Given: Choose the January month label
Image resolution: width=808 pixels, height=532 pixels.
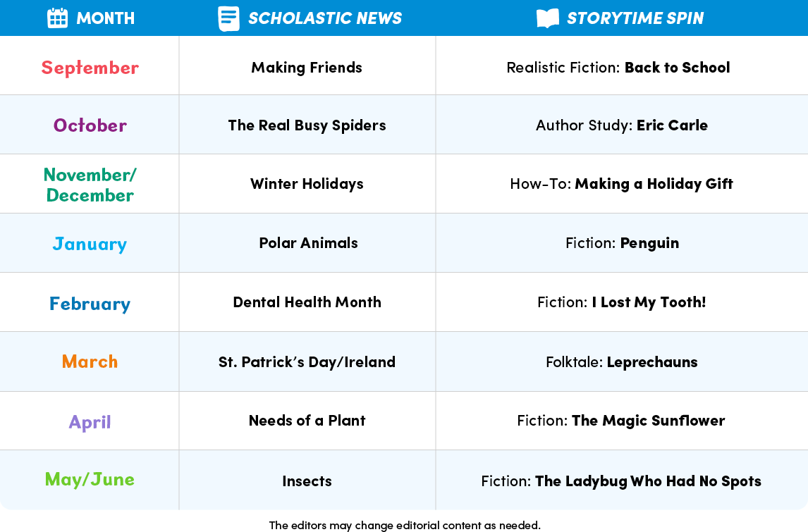Looking at the screenshot, I should pyautogui.click(x=90, y=244).
